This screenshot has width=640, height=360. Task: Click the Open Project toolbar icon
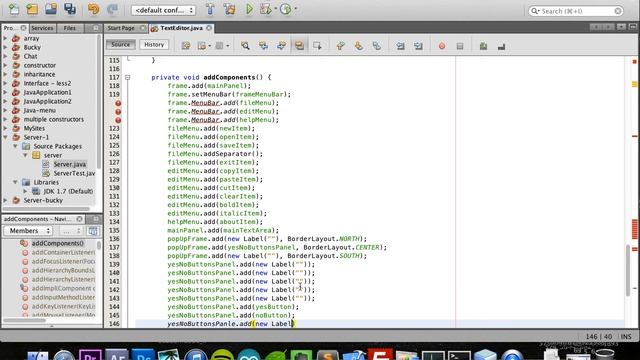[x=51, y=9]
